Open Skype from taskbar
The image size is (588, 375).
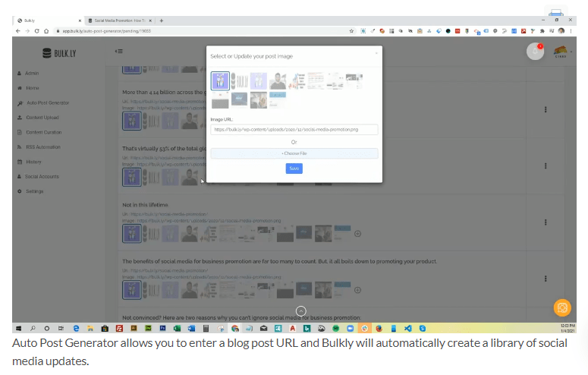pos(423,329)
